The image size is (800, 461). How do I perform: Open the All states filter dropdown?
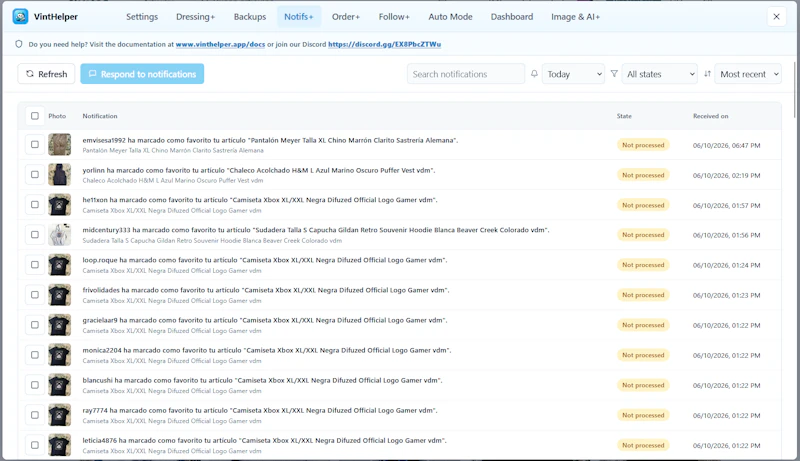(x=659, y=74)
